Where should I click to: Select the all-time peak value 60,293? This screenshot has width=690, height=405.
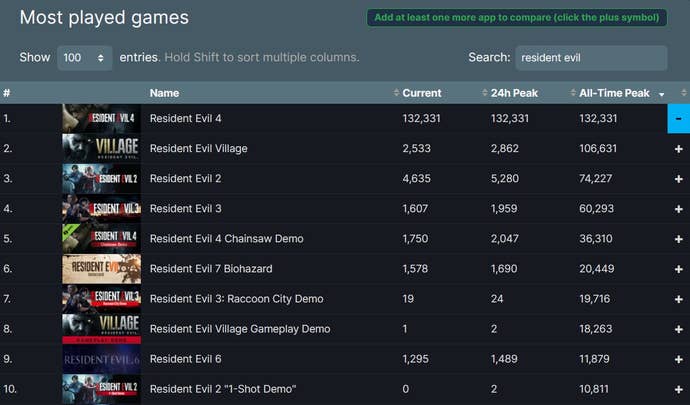(x=596, y=208)
